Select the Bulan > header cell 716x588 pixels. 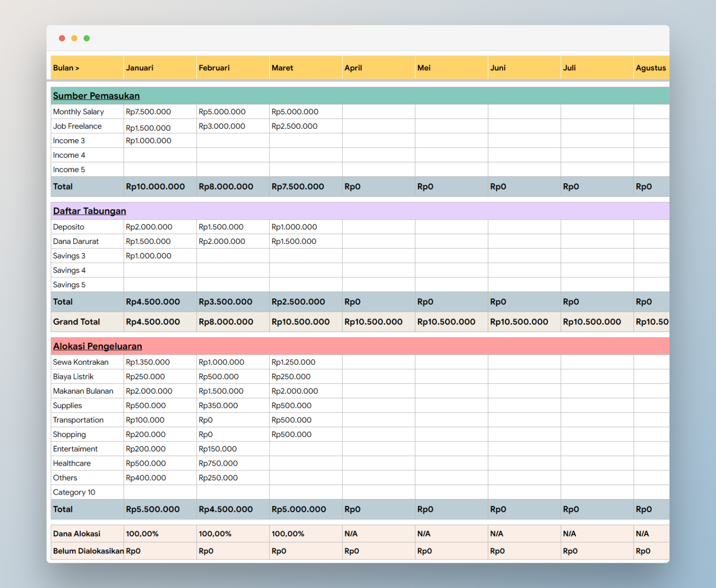[87, 68]
